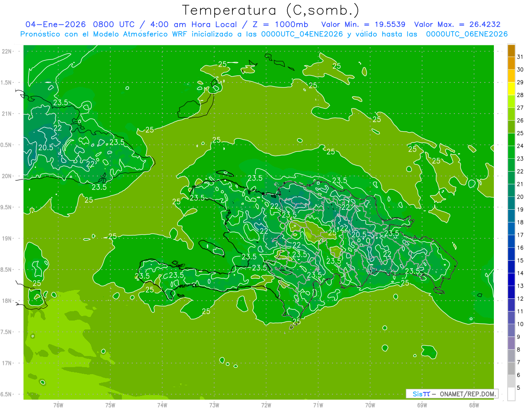
Task: Click the '72W' longitude axis label
Action: point(266,404)
